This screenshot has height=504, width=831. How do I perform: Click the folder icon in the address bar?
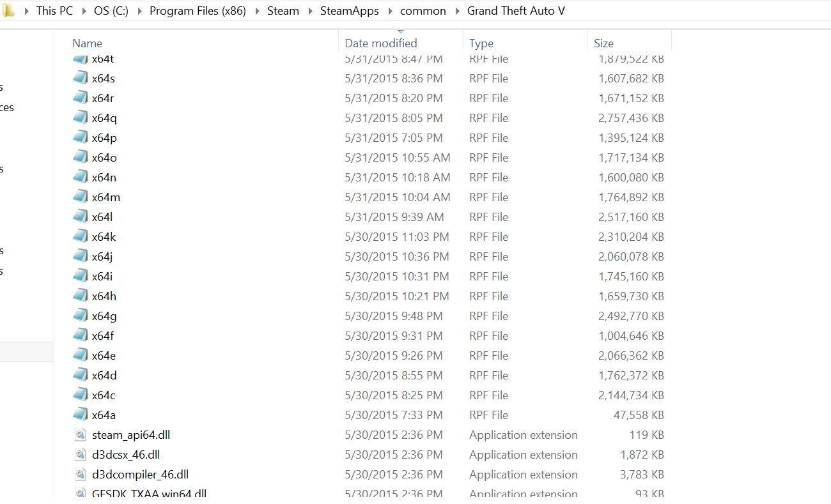click(x=8, y=10)
